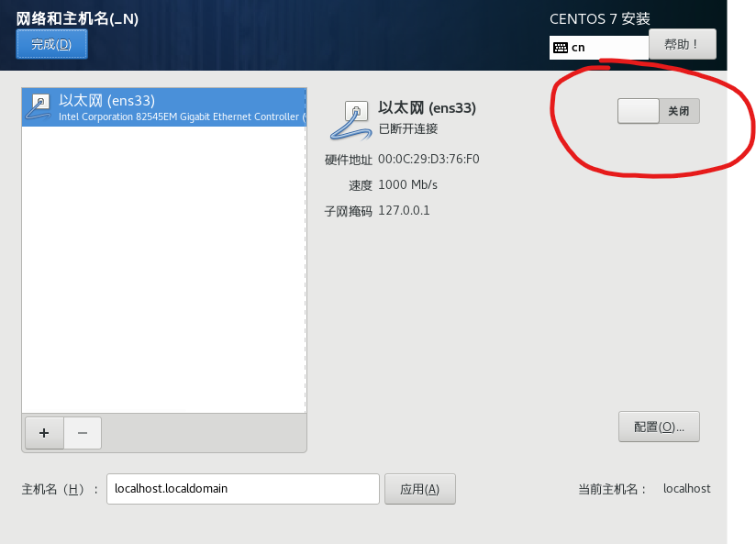
Task: Click the 已断开连接 status text
Action: pos(408,128)
